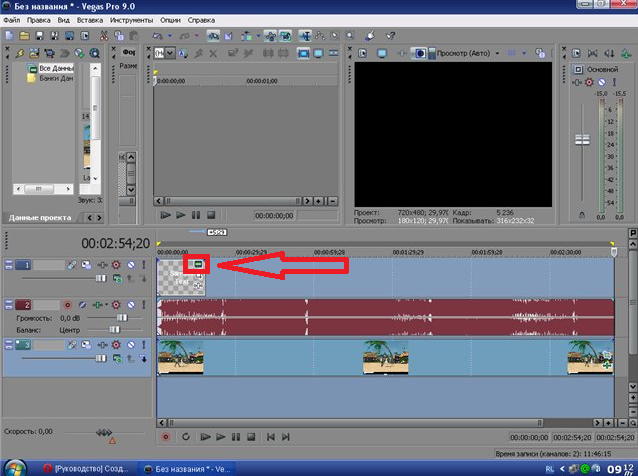Screen dimensions: 638x476
Task: Open the Вид menu
Action: click(63, 20)
